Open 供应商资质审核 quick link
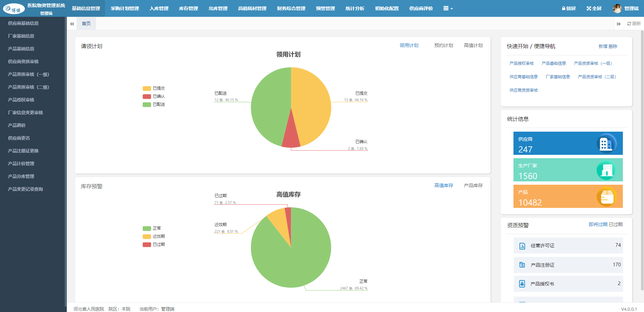This screenshot has height=312, width=644. coord(524,90)
